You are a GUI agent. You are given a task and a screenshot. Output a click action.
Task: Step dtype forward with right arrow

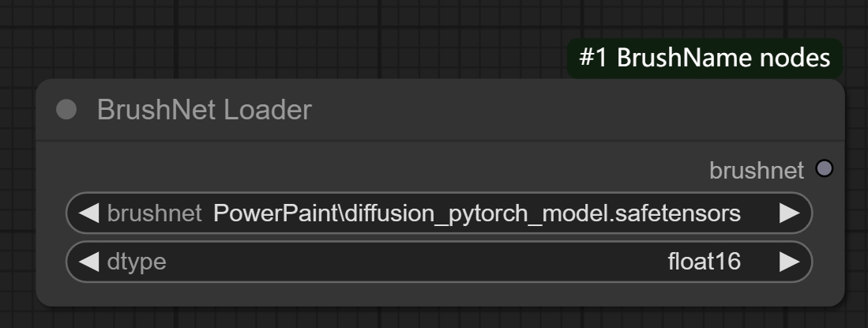[x=789, y=262]
